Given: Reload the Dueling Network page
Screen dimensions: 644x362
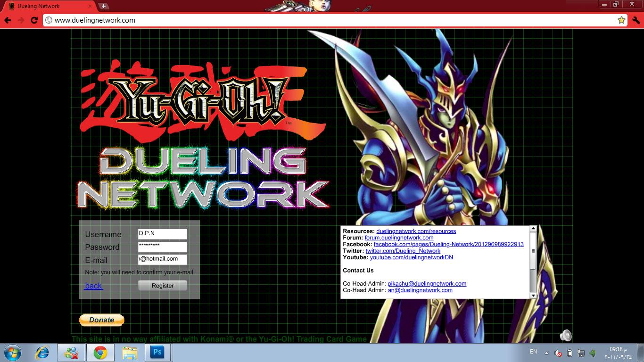Looking at the screenshot, I should (34, 20).
